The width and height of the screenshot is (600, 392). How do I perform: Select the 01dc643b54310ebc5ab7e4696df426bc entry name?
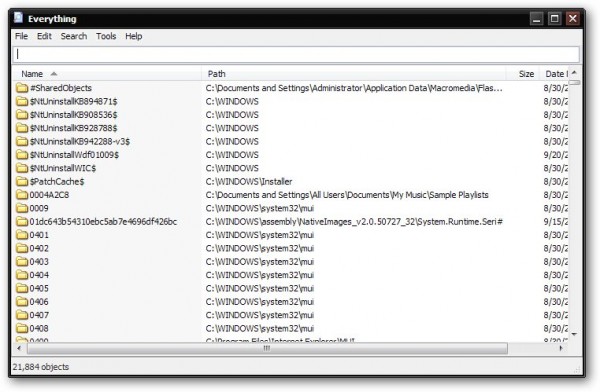click(x=103, y=222)
